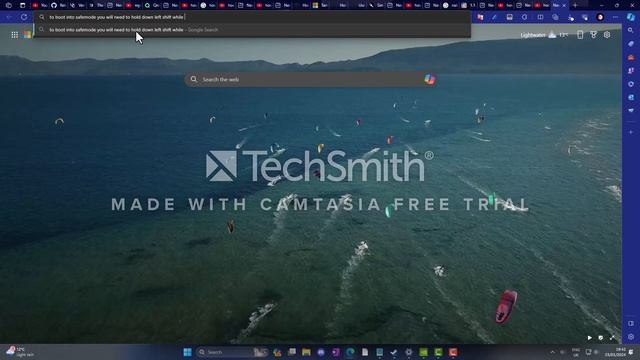
Task: Click the browser Refresh button
Action: click(x=24, y=17)
